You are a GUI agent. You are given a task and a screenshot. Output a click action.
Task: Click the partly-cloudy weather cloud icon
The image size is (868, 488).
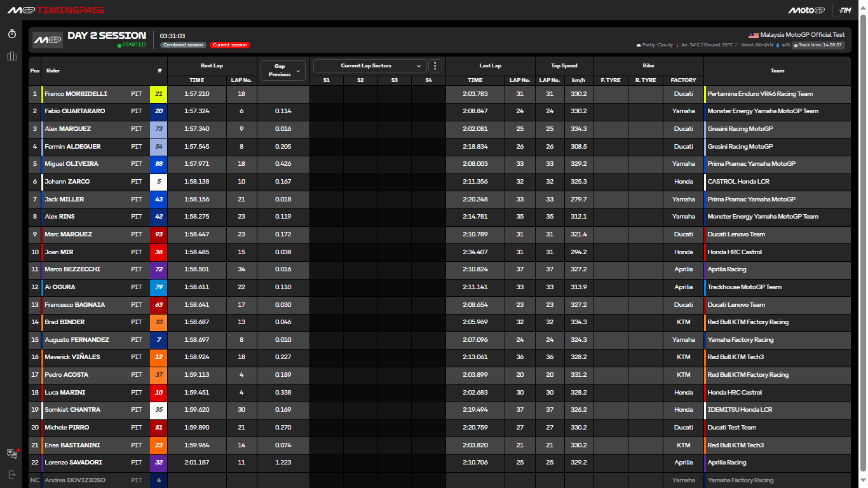pos(638,45)
